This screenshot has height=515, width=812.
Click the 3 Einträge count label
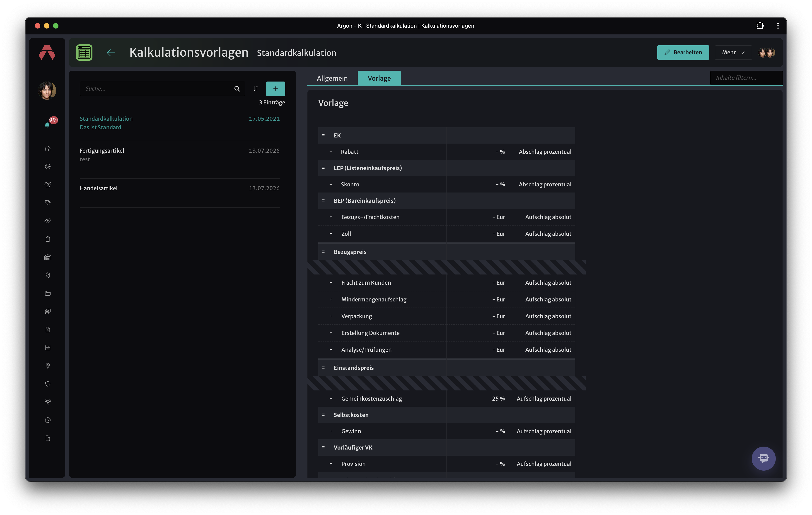click(x=272, y=102)
